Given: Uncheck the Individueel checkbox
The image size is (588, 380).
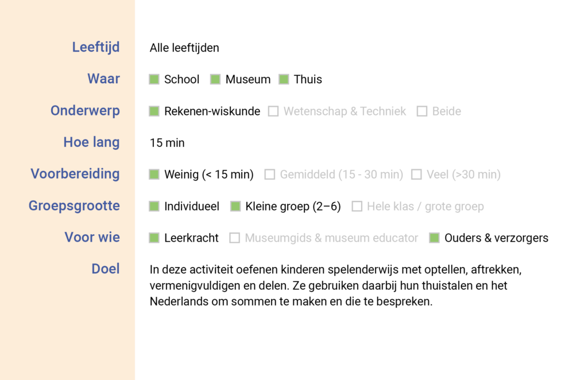Looking at the screenshot, I should coord(154,206).
